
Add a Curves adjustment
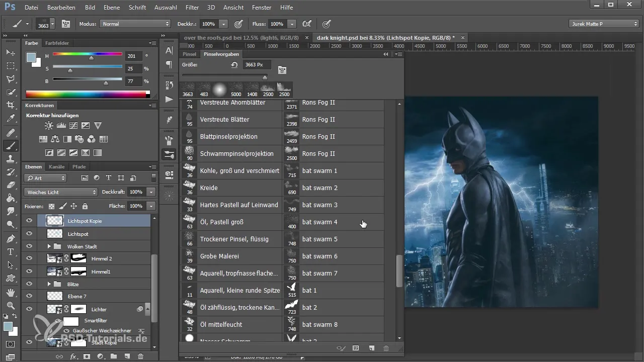point(73,126)
